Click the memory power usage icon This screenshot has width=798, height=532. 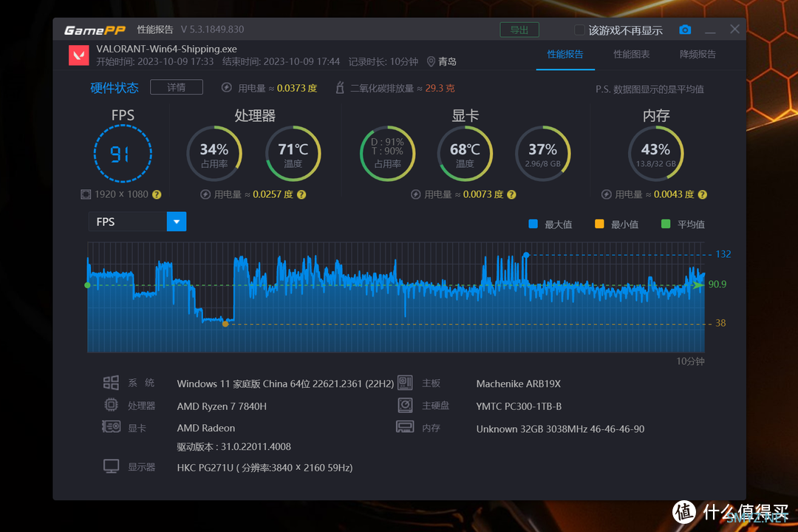coord(606,194)
